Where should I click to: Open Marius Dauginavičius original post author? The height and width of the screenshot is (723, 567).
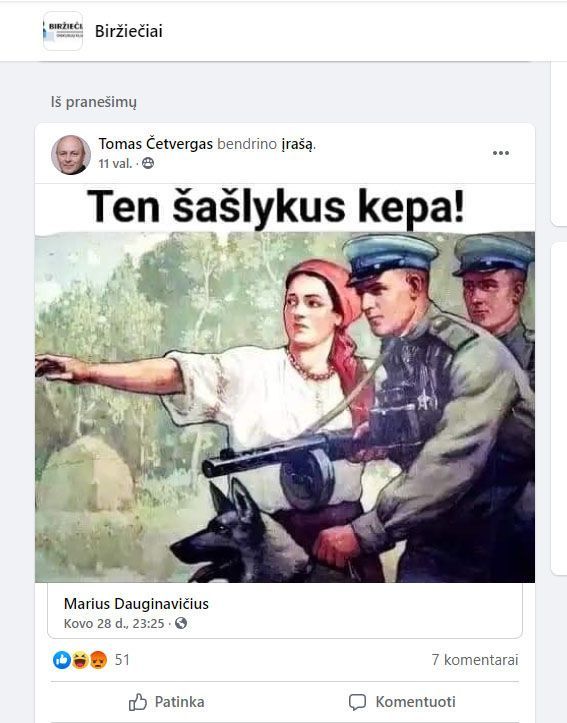(x=136, y=604)
